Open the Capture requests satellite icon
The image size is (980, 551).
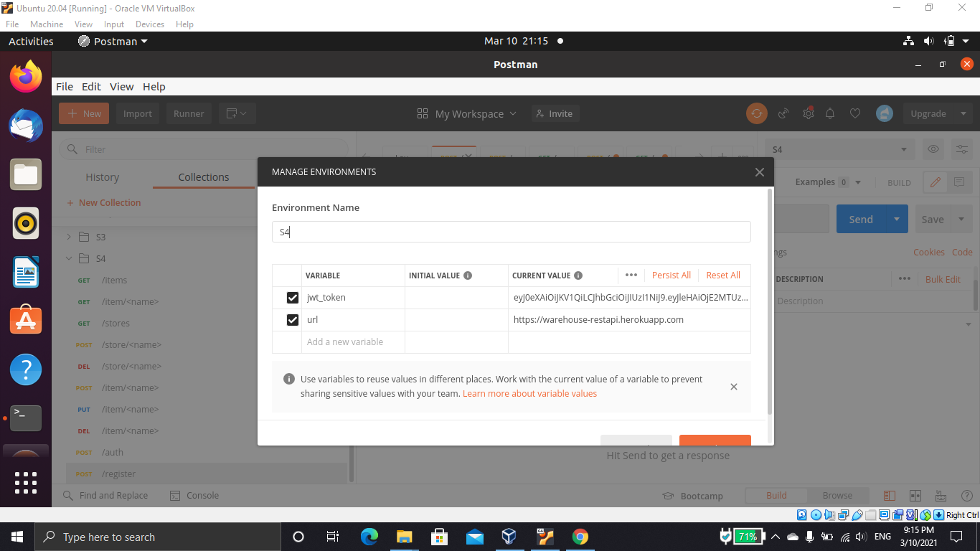783,113
